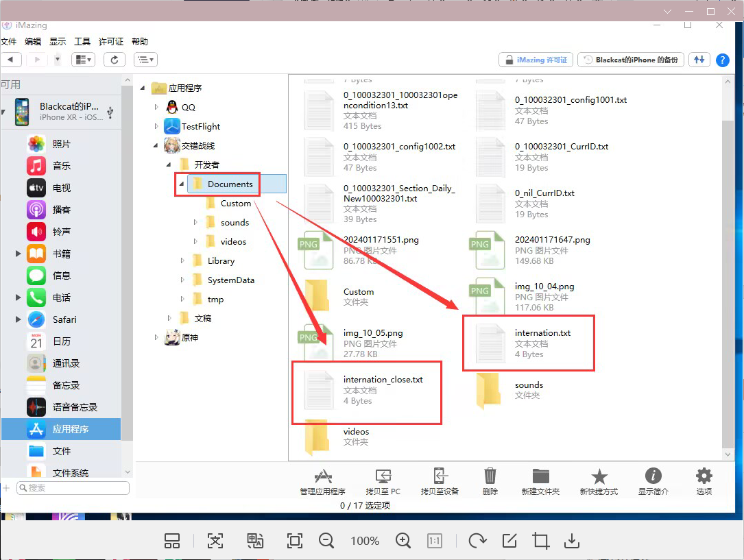
Task: Zoom in on the image viewer
Action: pyautogui.click(x=403, y=540)
